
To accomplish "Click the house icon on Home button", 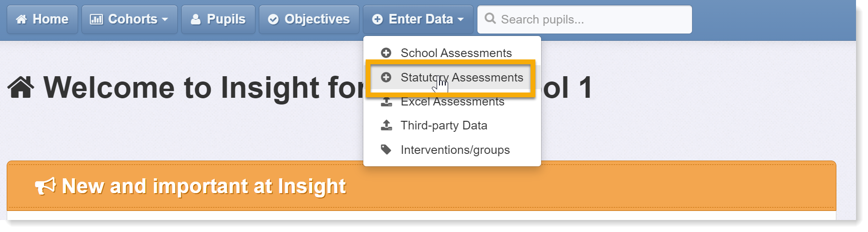I will pyautogui.click(x=21, y=19).
